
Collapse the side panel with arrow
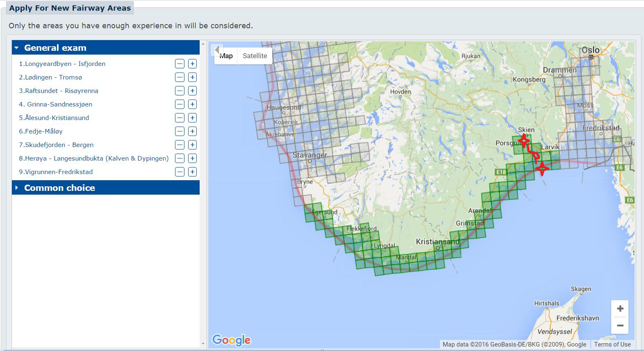216,50
